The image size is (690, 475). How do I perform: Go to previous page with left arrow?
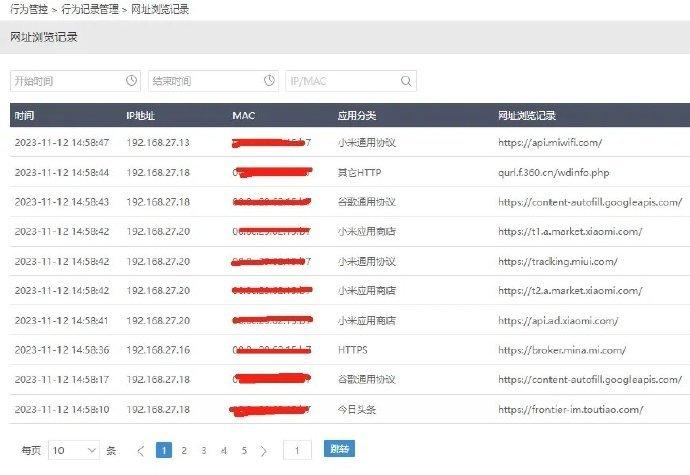tap(141, 451)
